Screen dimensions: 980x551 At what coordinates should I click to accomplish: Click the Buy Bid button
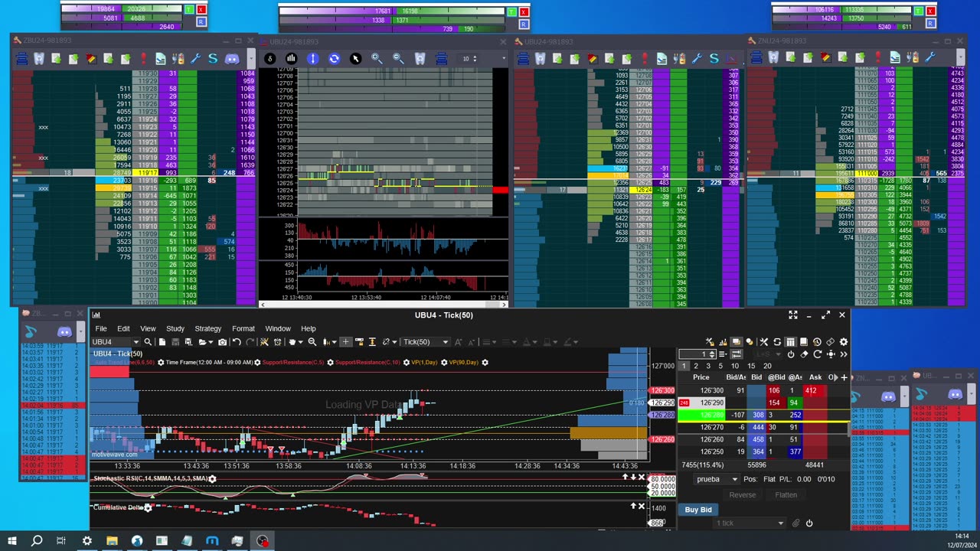point(698,510)
